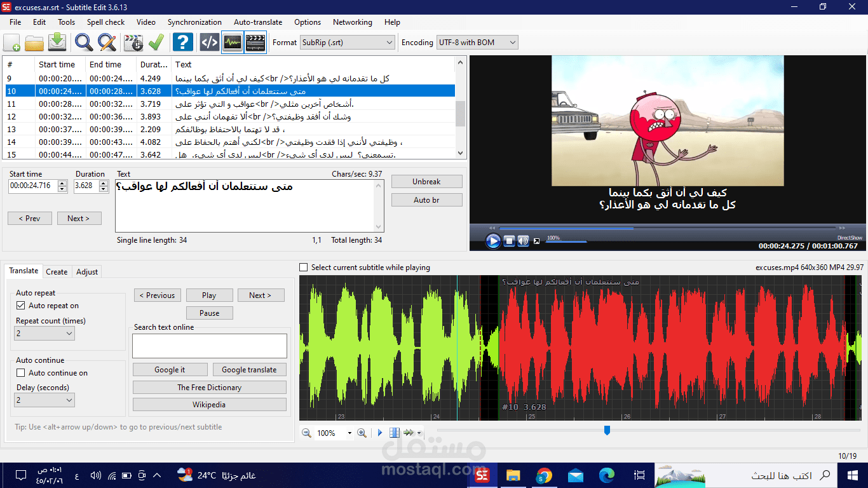Click the subtitle Text edit box
Image resolution: width=868 pixels, height=488 pixels.
(249, 206)
